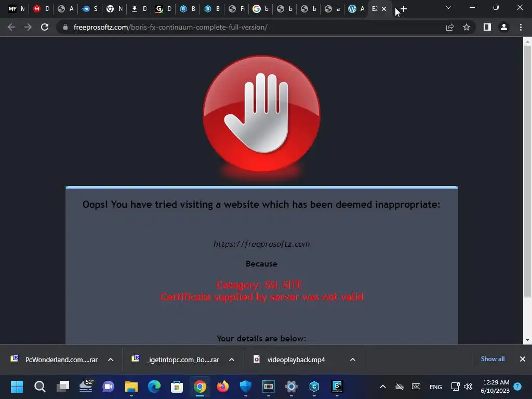Screen dimensions: 532x399
Task: Close the current active tab
Action: click(x=384, y=9)
